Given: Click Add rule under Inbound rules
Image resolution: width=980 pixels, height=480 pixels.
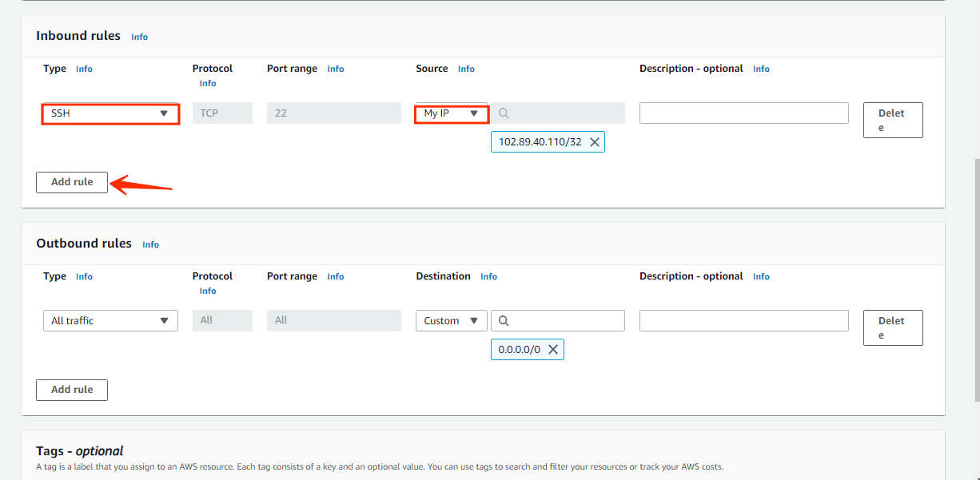Looking at the screenshot, I should tap(71, 182).
